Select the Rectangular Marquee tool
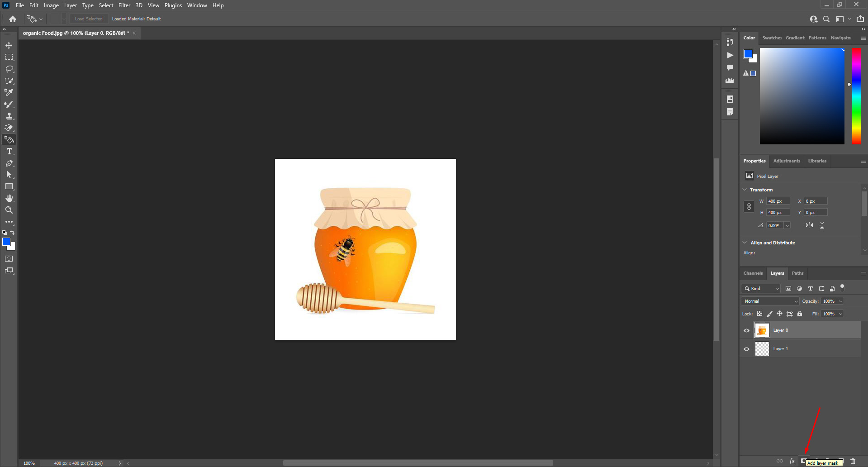 point(9,57)
